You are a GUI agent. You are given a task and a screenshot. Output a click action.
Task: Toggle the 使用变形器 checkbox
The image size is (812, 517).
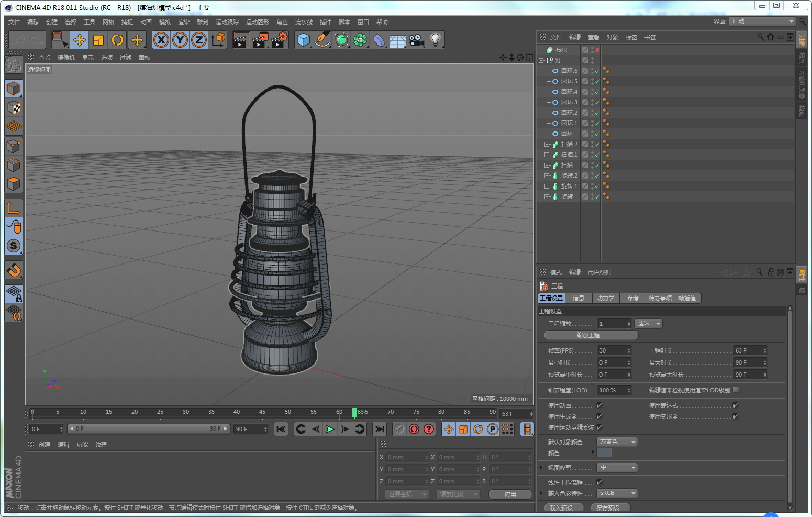(736, 416)
